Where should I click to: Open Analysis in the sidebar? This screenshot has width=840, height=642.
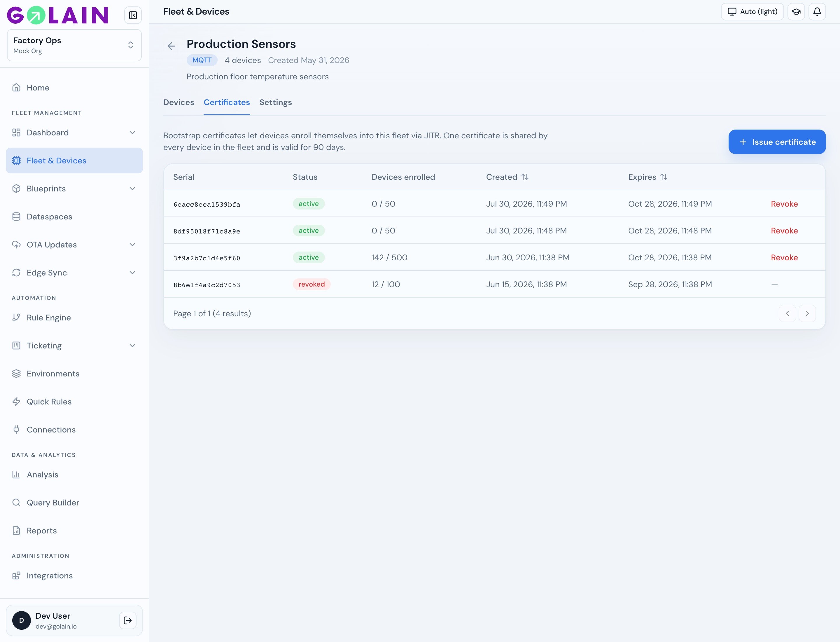pos(74,474)
